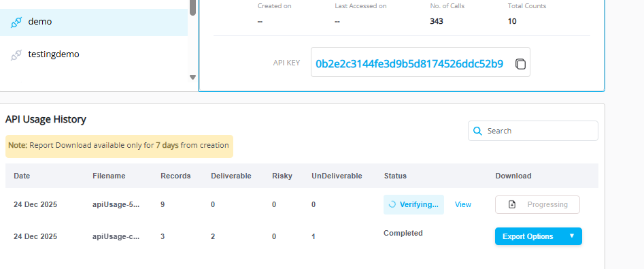Click filename apiUsage-c...
The image size is (644, 269).
[x=116, y=236]
